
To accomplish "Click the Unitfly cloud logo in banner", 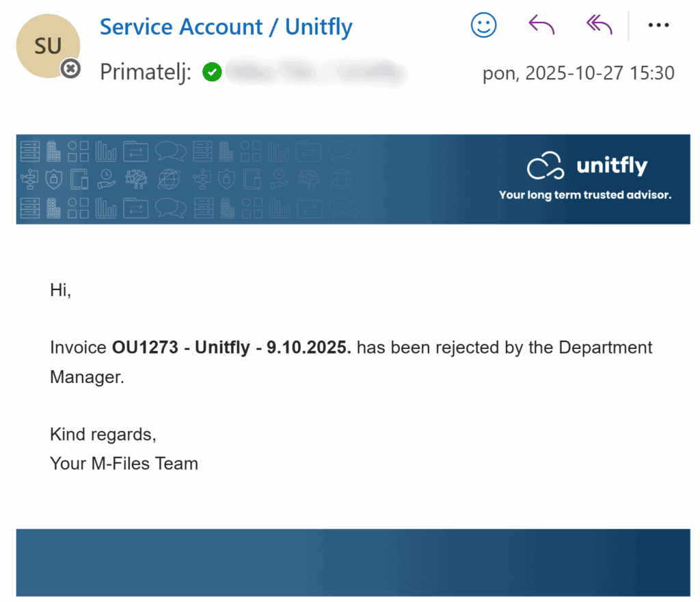I will pyautogui.click(x=545, y=166).
